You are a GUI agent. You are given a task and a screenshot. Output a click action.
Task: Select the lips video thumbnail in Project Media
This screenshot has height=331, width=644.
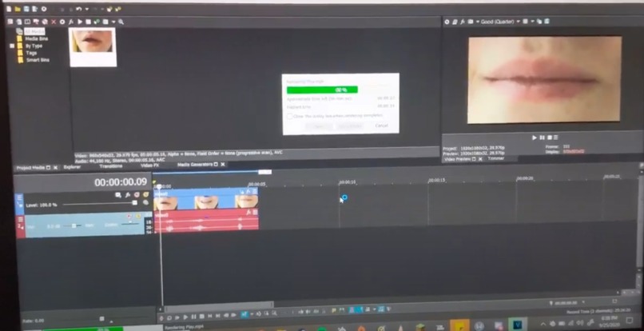coord(93,46)
